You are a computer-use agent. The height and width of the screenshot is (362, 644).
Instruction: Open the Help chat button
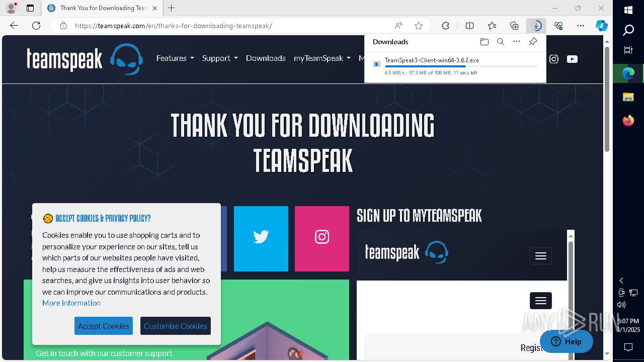coord(567,341)
